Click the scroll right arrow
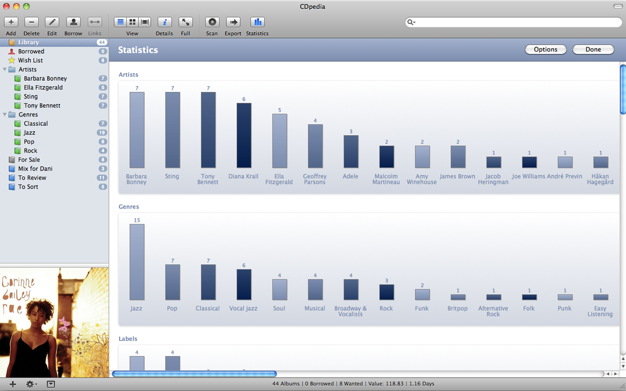 [x=615, y=374]
